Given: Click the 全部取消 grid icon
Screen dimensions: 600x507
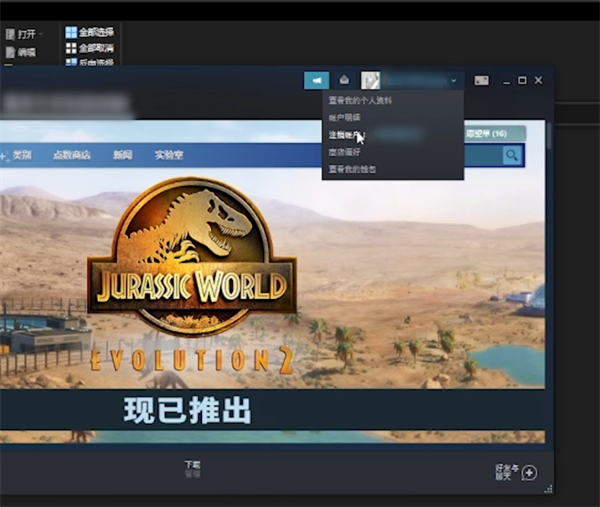Looking at the screenshot, I should tap(71, 48).
